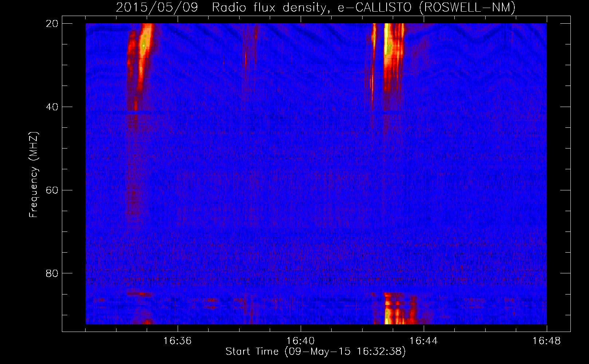Click the 16:48 time tick label
Screen dimensions: 589x364
tap(547, 341)
